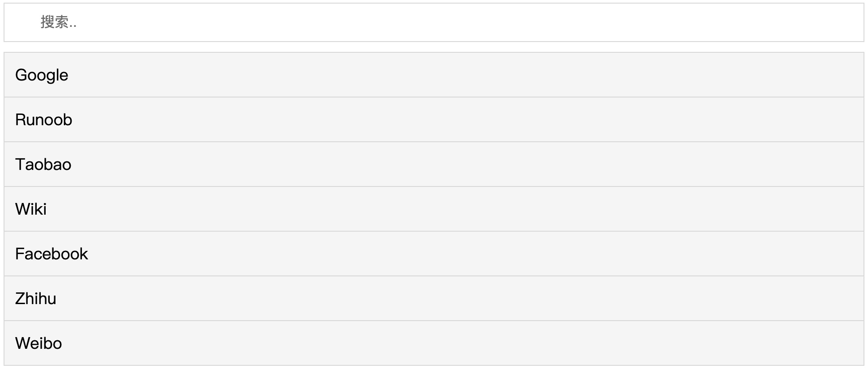Click the row containing Wiki
This screenshot has height=381, width=868.
(x=434, y=209)
